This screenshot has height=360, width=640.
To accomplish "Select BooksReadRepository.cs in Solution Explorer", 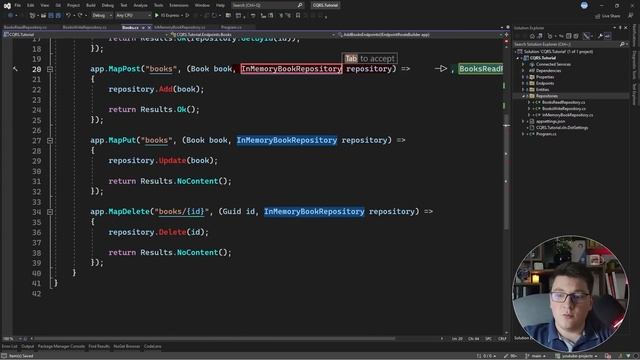I will (x=563, y=102).
